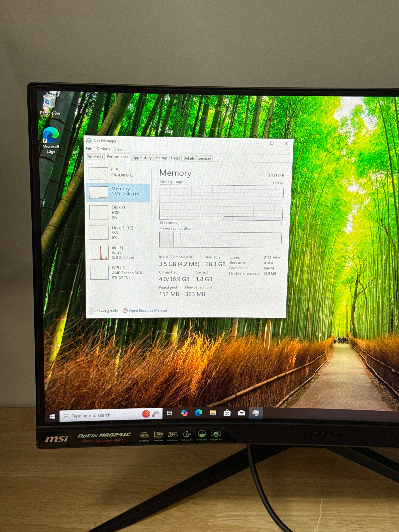399x532 pixels.
Task: Click the Type here to search box
Action: (x=111, y=415)
